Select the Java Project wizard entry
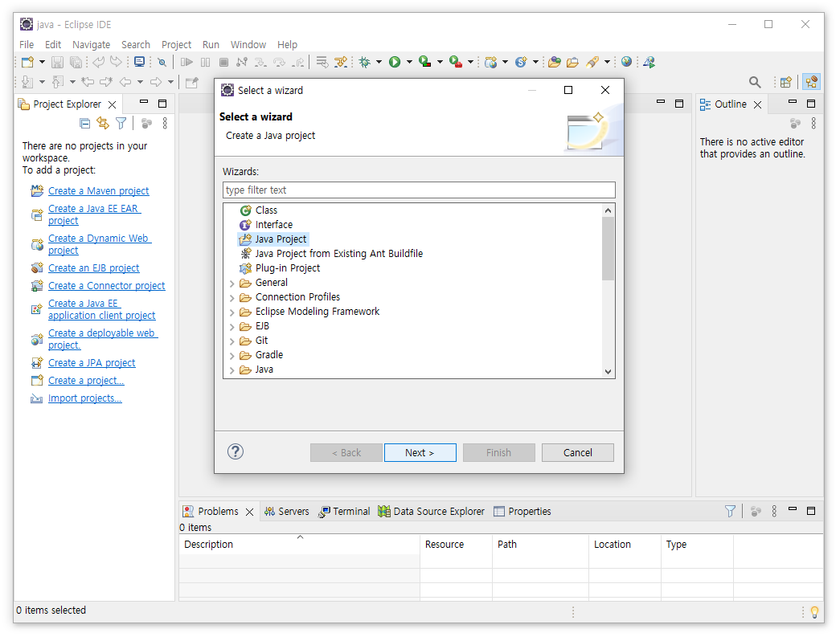Screen dimensions: 840x641 point(273,239)
